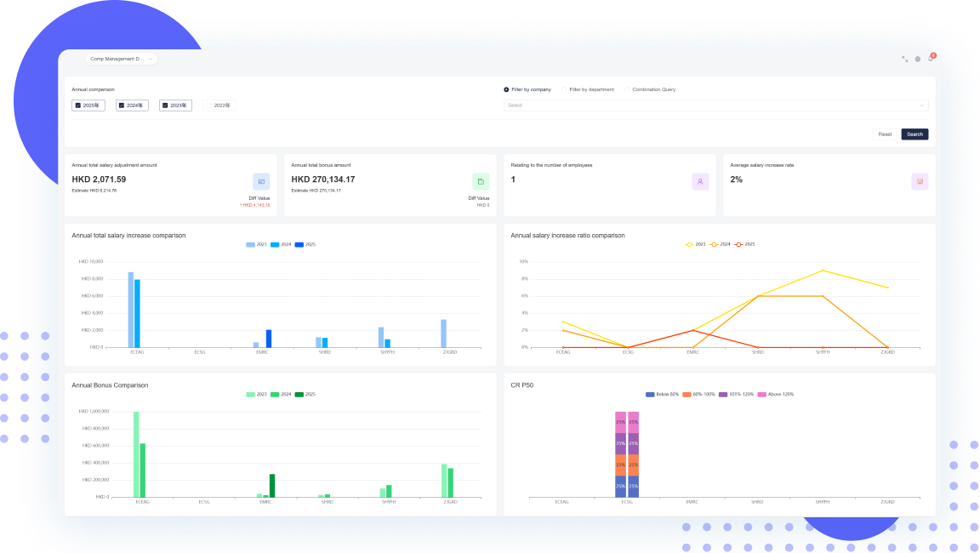Open the notifications bell with red badge

(931, 59)
